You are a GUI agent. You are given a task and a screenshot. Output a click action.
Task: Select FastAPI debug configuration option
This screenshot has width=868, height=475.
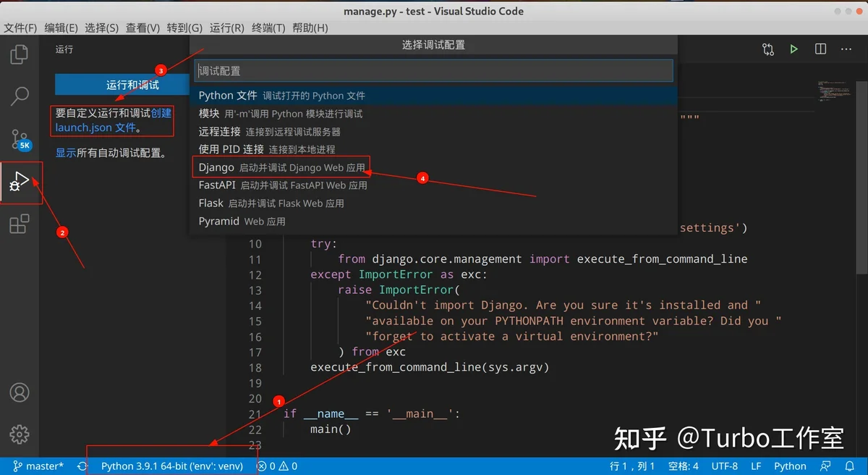click(x=434, y=185)
